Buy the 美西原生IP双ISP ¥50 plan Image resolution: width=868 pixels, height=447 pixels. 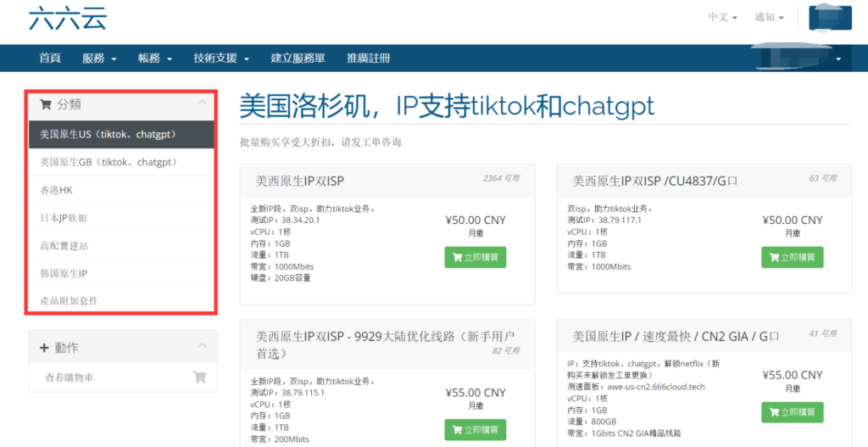pyautogui.click(x=475, y=257)
